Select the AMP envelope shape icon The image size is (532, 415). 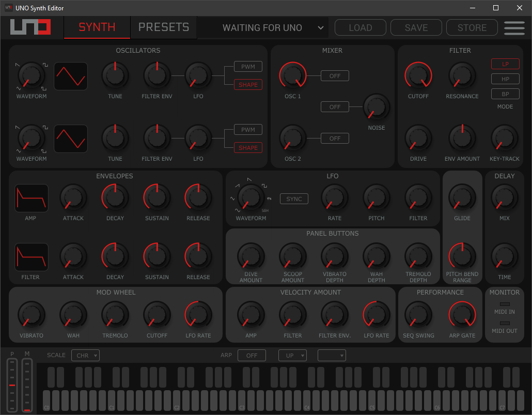pyautogui.click(x=31, y=198)
